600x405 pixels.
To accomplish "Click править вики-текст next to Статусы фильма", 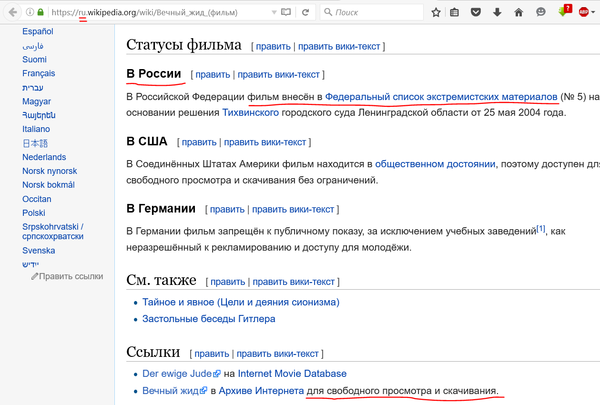I will 339,46.
